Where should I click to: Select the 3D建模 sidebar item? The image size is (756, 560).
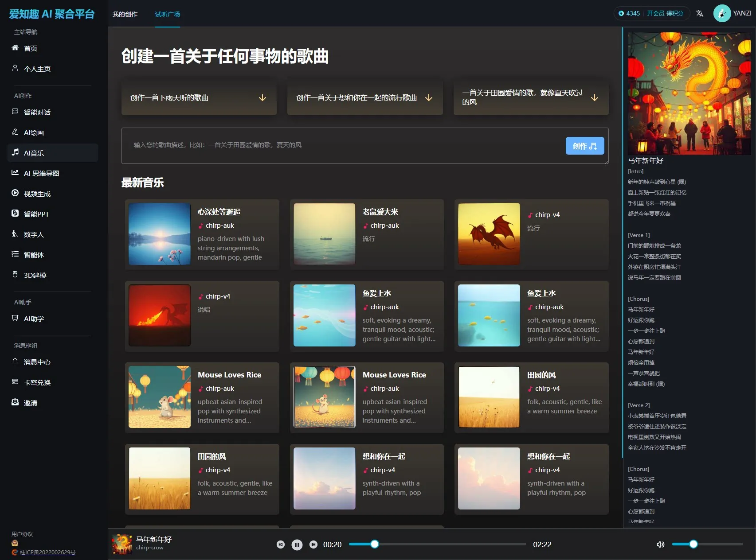tap(35, 275)
